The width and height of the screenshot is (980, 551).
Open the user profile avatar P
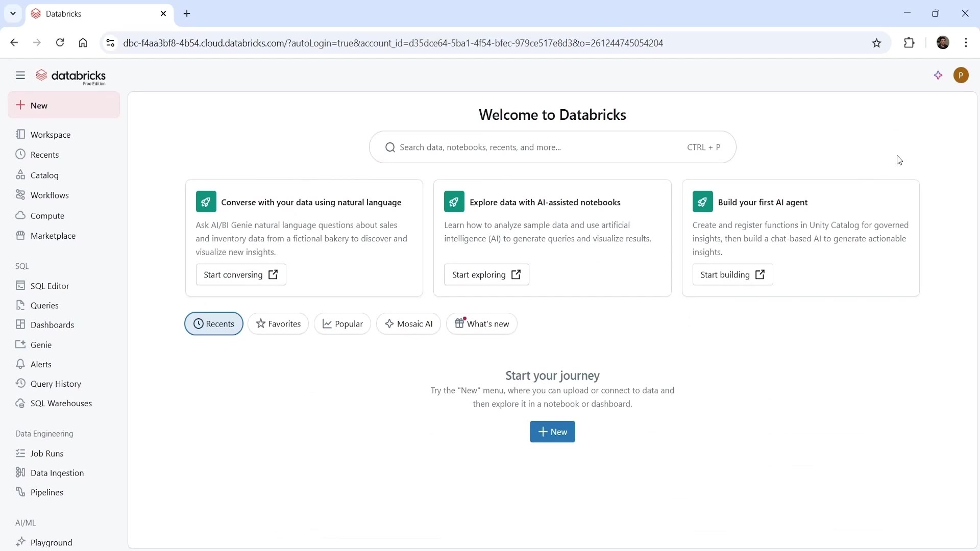pyautogui.click(x=961, y=76)
